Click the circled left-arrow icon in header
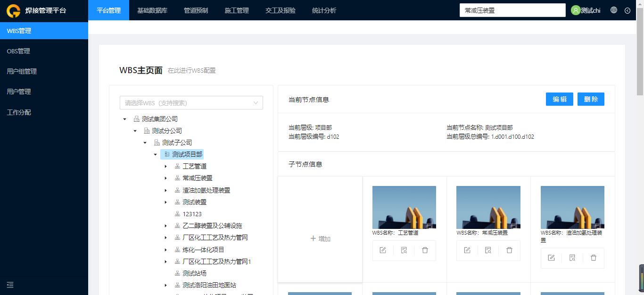Screen dimensions: 644x295 [627, 10]
